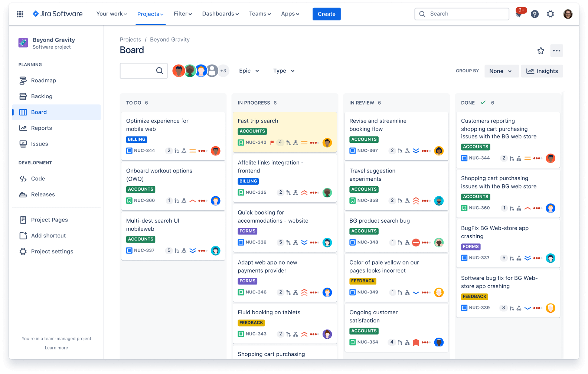Star this board as favorite

[540, 51]
